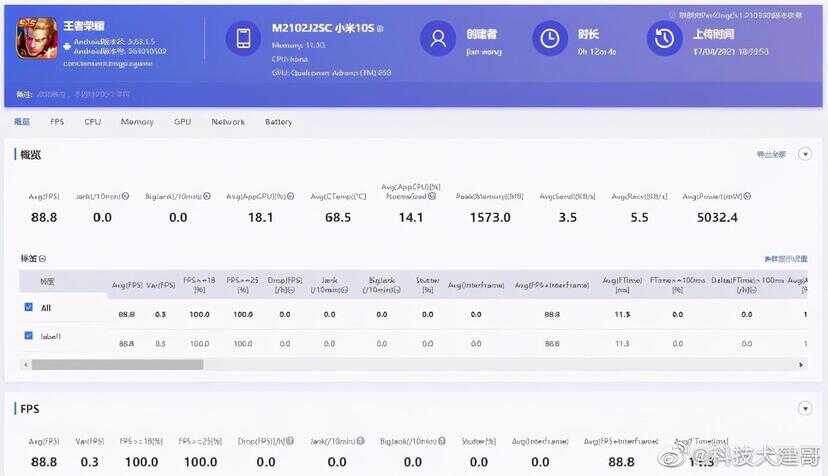Click help icon next to BigJank(/10min) overview
Screen dimensions: 828x476
[207, 196]
